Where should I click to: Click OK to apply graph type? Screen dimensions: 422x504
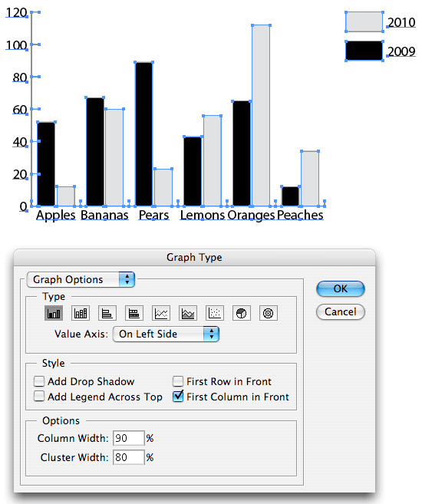[x=341, y=288]
